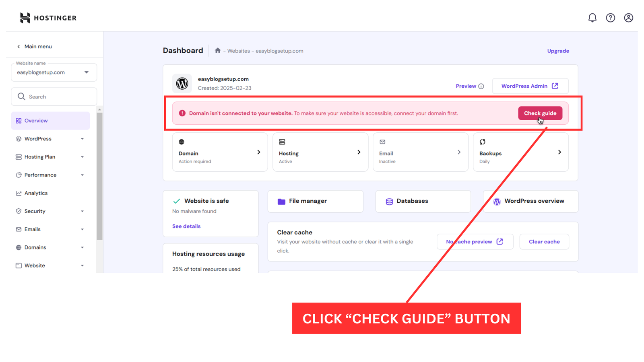Expand the Website sidebar section
This screenshot has width=644, height=362.
pos(82,265)
